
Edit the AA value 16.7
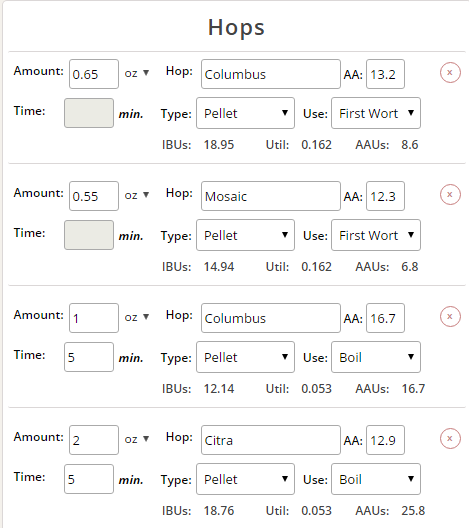click(386, 318)
